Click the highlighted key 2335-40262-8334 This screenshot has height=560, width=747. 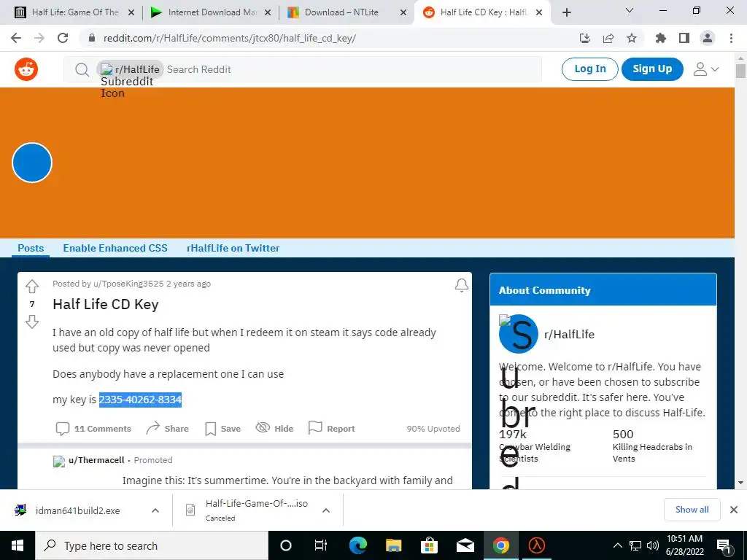click(x=140, y=400)
